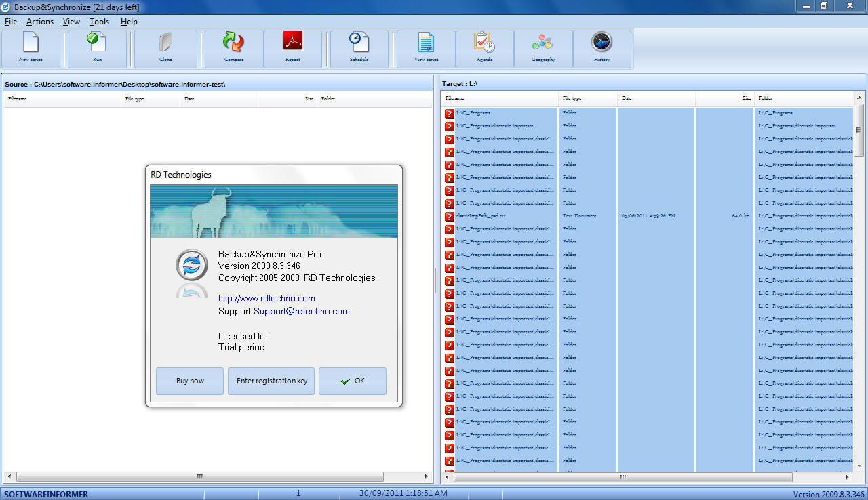Open the View menu
The width and height of the screenshot is (868, 500).
pos(71,22)
